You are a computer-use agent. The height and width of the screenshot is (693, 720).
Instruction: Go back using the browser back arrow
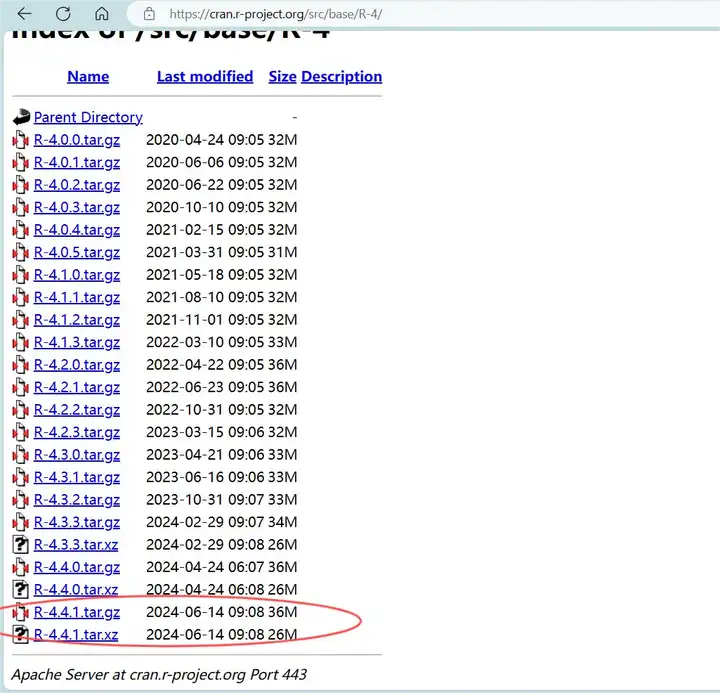point(24,14)
